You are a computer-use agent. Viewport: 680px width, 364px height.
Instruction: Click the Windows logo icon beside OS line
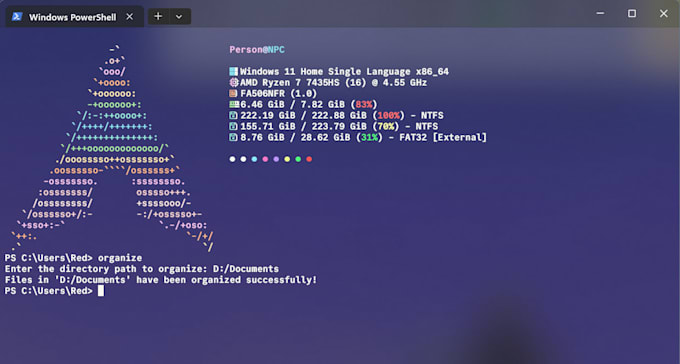pos(234,72)
